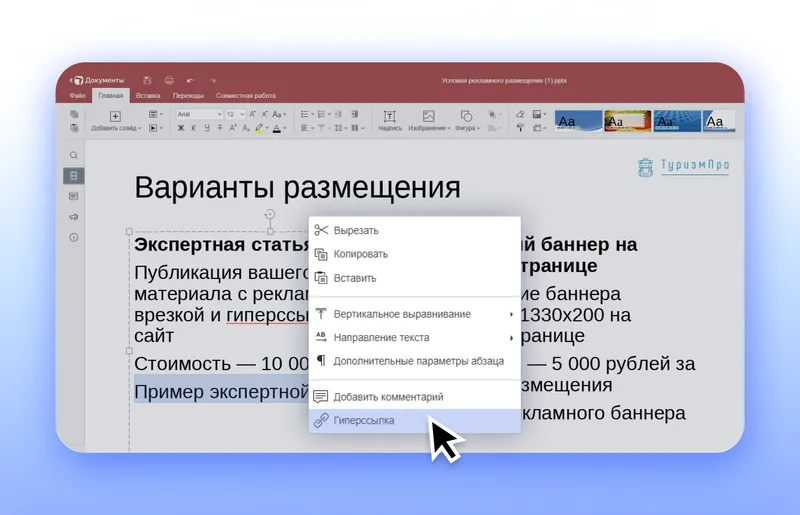800x515 pixels.
Task: Click the increase indent icon
Action: click(355, 114)
